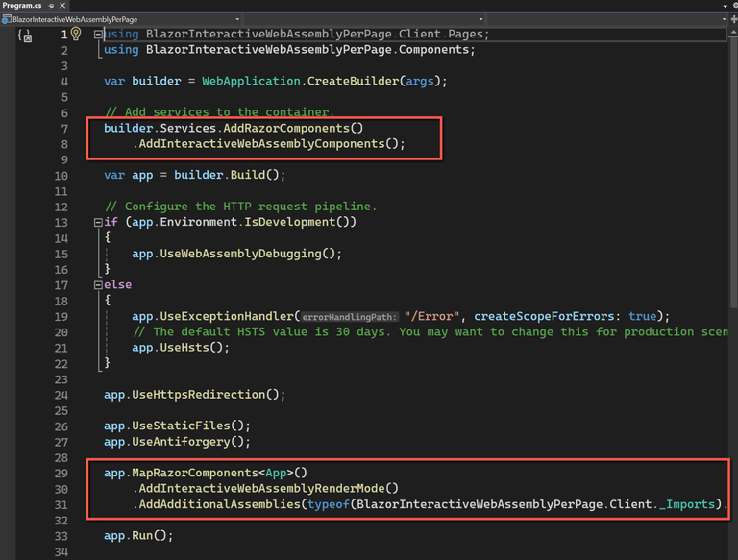Open the tab list dropdown arrow at top right
The image size is (738, 560).
[x=726, y=6]
